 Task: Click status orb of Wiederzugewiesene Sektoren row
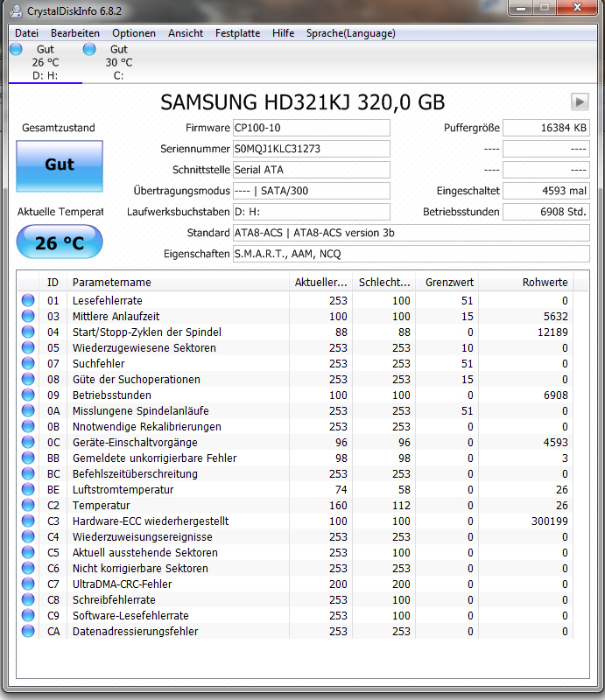28,347
